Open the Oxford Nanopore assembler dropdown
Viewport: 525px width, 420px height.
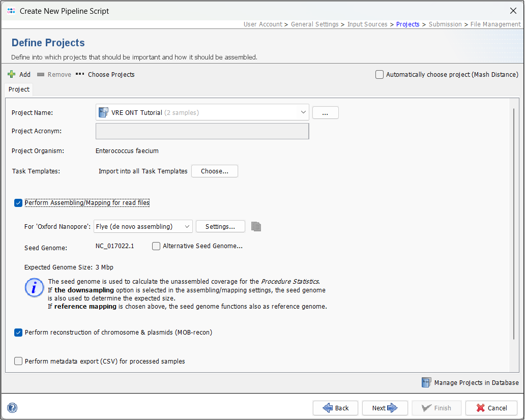(186, 226)
